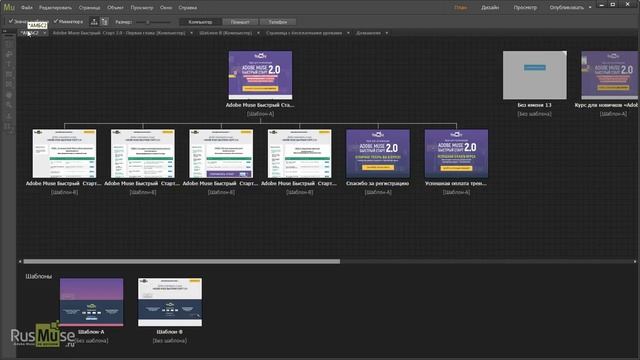
Task: Open Просмотр mode at top right
Action: (525, 7)
